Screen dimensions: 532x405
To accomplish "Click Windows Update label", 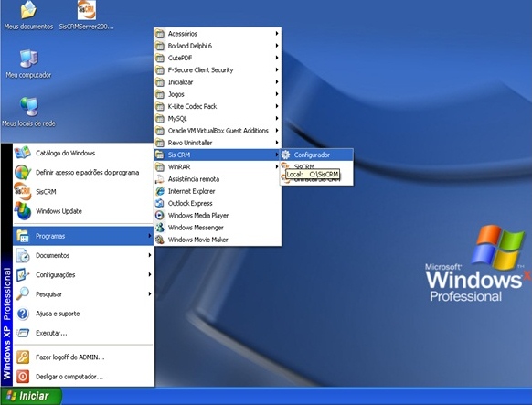I will (x=59, y=211).
